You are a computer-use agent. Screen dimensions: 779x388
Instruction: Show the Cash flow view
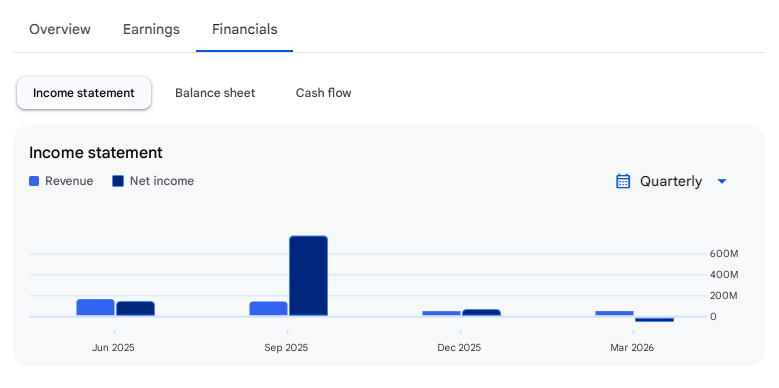(323, 93)
